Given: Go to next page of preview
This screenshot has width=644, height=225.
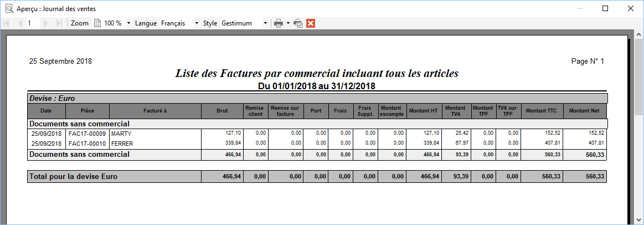Looking at the screenshot, I should click(x=45, y=23).
